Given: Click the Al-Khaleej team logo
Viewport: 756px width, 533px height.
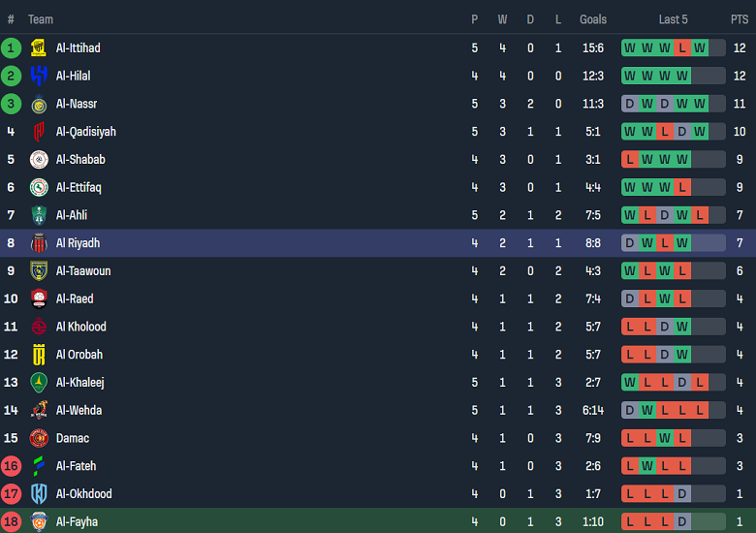Looking at the screenshot, I should (39, 383).
